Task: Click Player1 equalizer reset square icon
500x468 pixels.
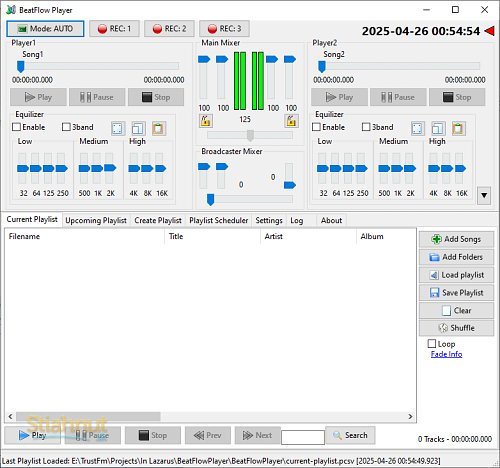Action: [x=117, y=128]
